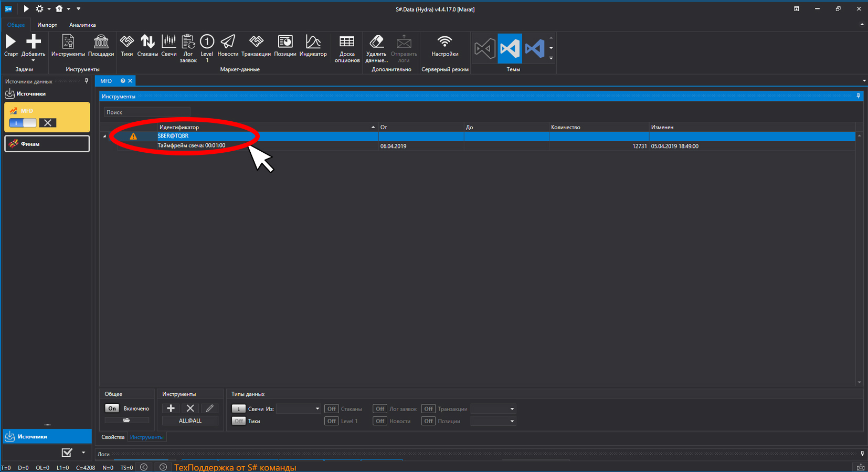The image size is (868, 472).
Task: Toggle the MFD source on/off switch
Action: point(23,123)
